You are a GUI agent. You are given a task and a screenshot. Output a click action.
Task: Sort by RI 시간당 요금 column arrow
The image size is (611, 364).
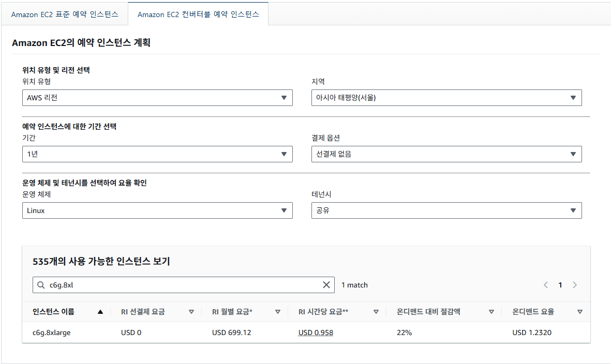click(x=376, y=312)
